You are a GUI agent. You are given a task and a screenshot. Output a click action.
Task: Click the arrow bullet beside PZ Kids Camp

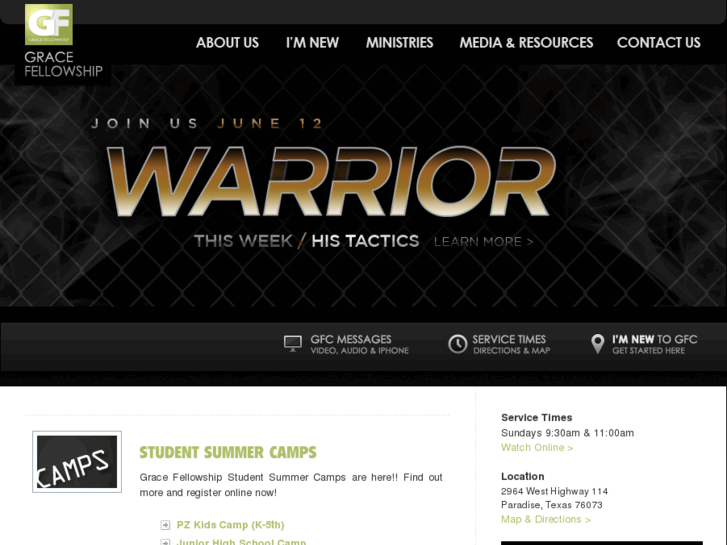point(165,525)
